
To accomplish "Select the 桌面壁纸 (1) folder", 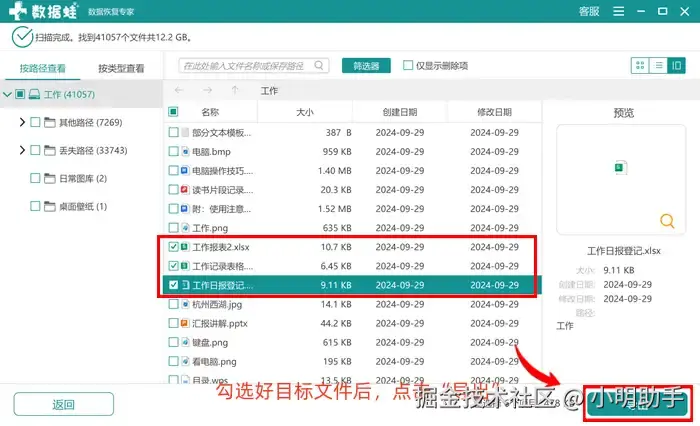I will [83, 206].
